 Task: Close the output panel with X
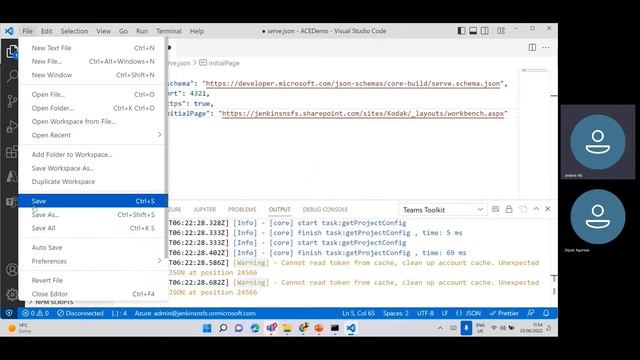click(x=548, y=209)
